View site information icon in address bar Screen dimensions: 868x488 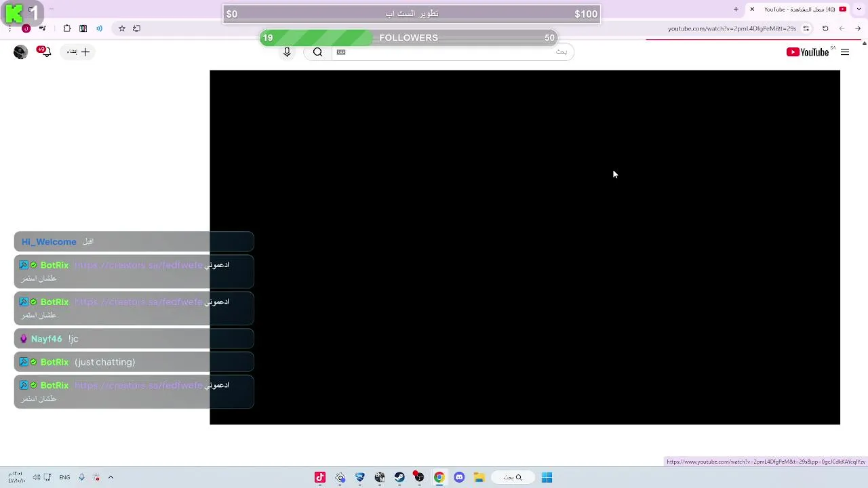[806, 28]
